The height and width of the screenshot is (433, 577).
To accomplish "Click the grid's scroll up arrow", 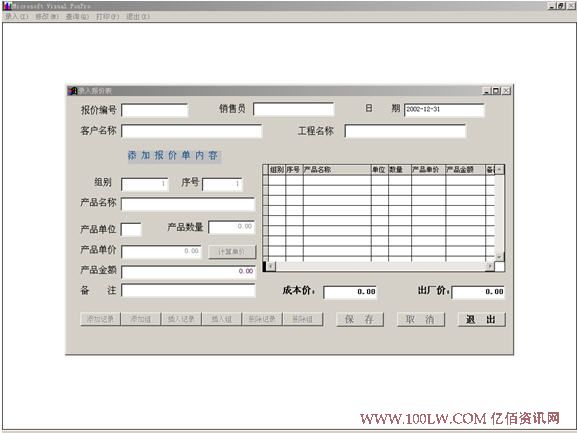I will [x=499, y=170].
